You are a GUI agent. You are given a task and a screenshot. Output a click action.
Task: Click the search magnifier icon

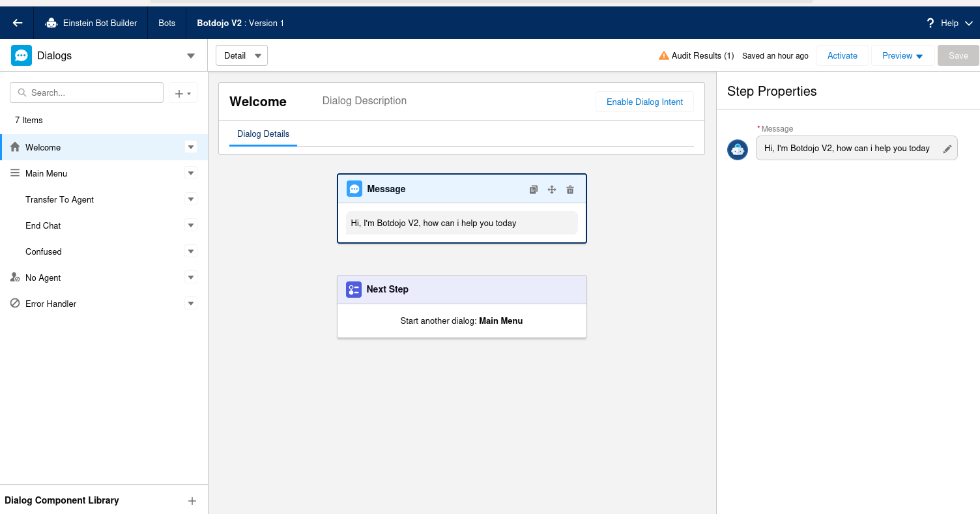pyautogui.click(x=22, y=93)
